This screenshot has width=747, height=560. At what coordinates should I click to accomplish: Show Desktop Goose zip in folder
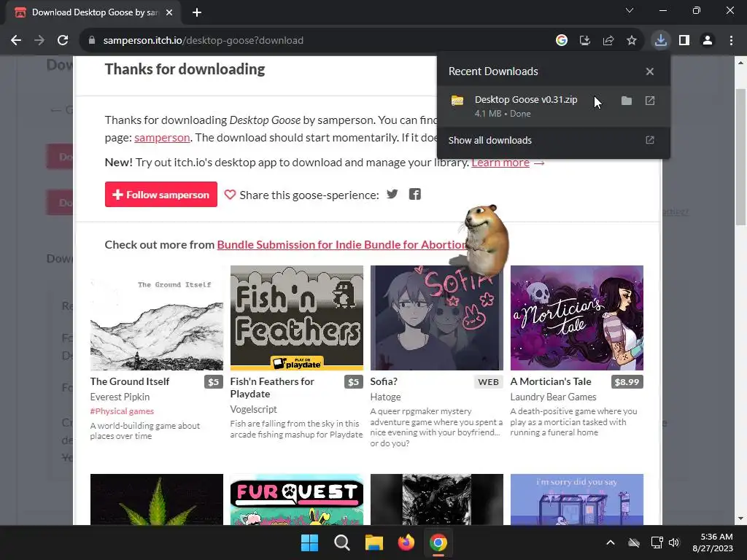627,101
